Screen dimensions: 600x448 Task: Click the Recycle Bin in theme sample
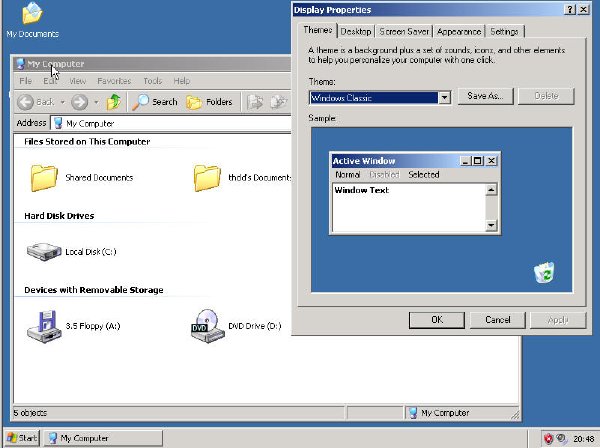[x=544, y=272]
